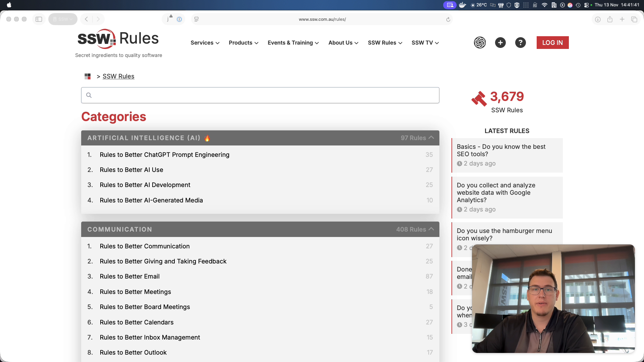
Task: Open Rules to Better Meetings
Action: click(x=135, y=292)
